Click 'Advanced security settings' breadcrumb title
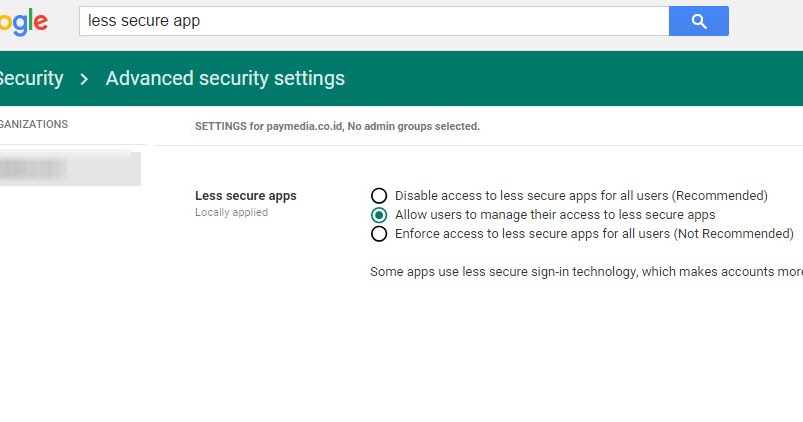 (x=225, y=78)
